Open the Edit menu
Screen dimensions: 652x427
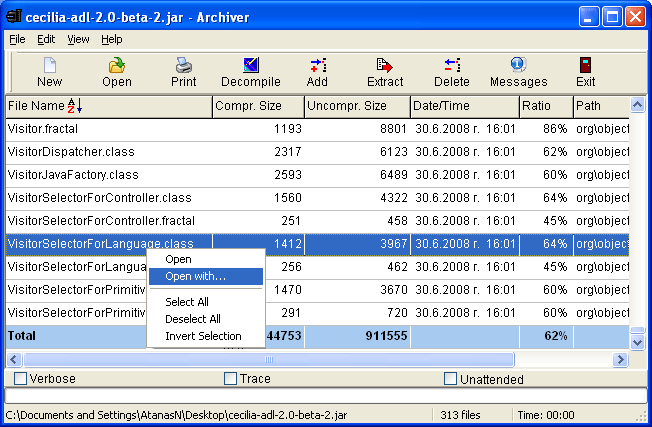click(x=46, y=39)
